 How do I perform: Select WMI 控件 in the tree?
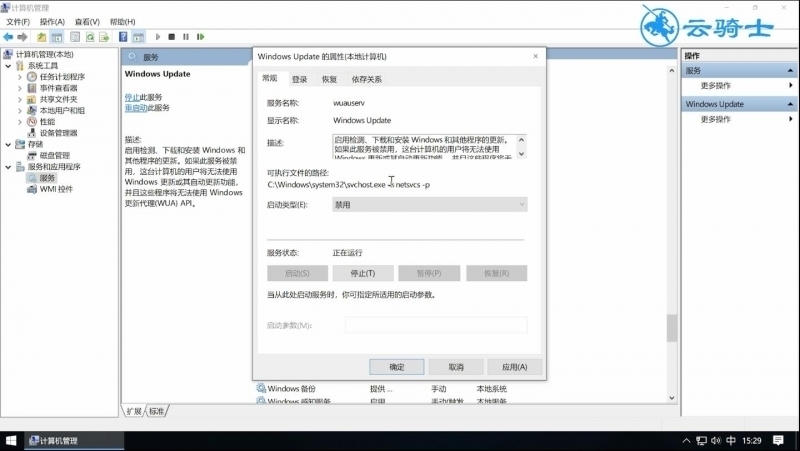click(x=56, y=189)
